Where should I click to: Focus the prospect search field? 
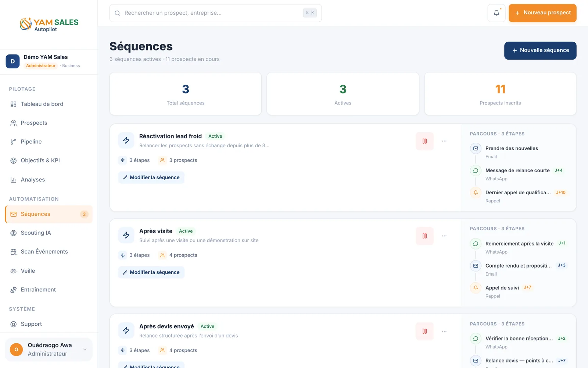tap(215, 13)
